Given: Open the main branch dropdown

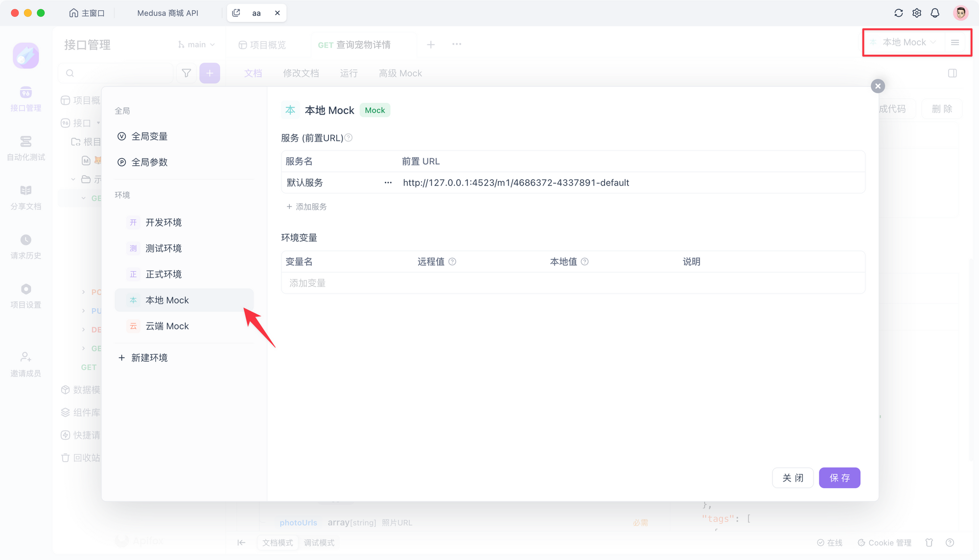Looking at the screenshot, I should click(196, 45).
